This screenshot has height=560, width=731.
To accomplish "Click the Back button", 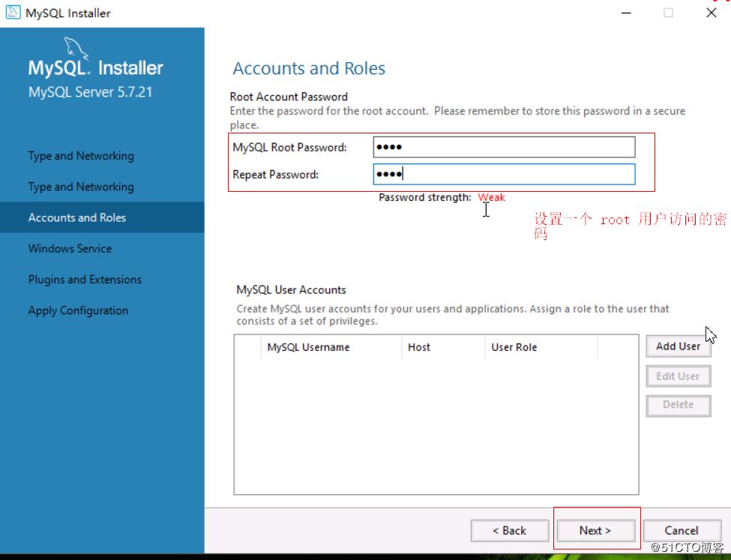I will (x=510, y=530).
